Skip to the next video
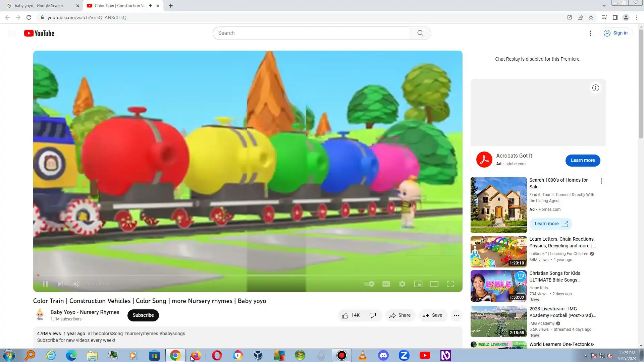This screenshot has width=644, height=362. click(61, 284)
